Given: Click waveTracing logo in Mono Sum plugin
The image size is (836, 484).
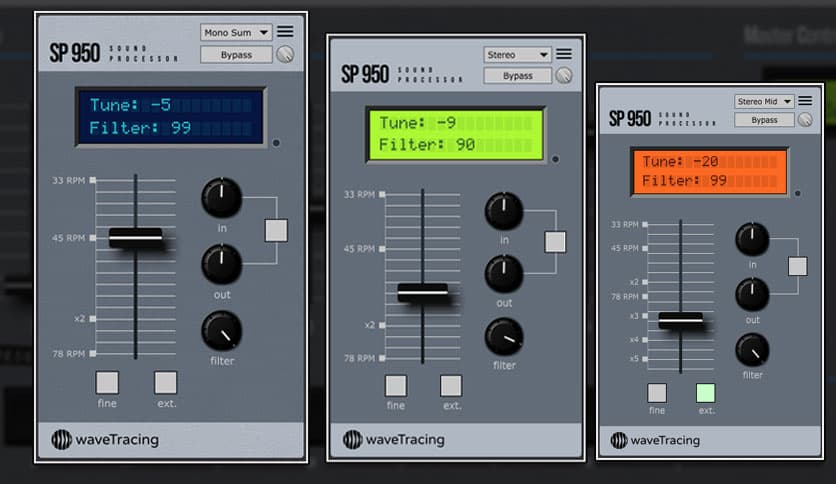Looking at the screenshot, I should pyautogui.click(x=106, y=440).
